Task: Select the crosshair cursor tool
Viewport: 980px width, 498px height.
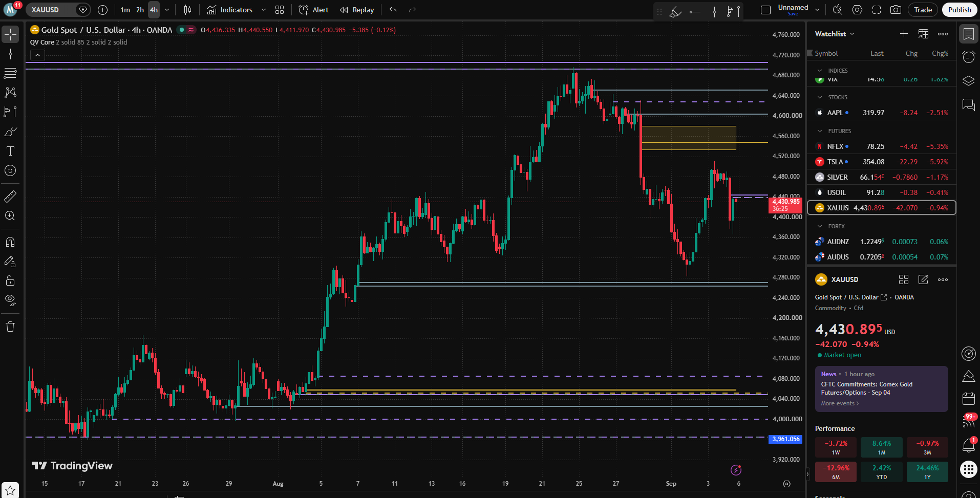Action: click(x=10, y=34)
